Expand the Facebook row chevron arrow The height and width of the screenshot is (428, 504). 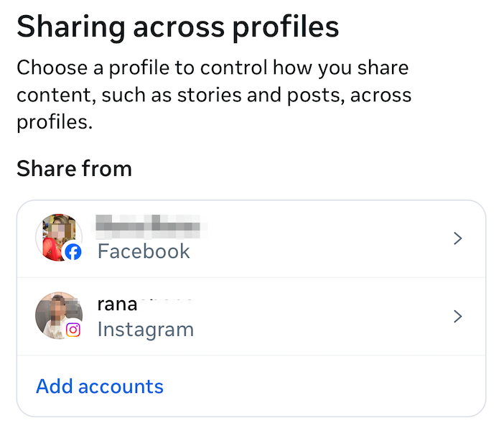(x=458, y=238)
